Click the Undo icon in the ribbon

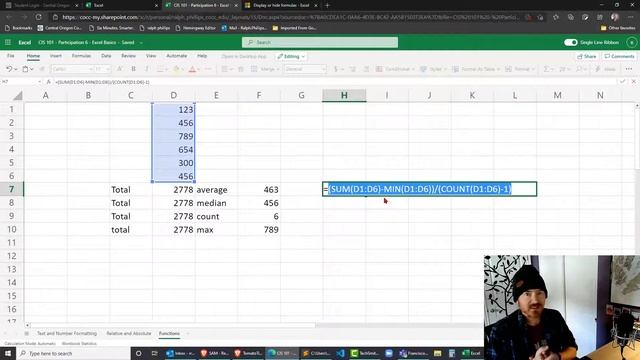tap(9, 69)
